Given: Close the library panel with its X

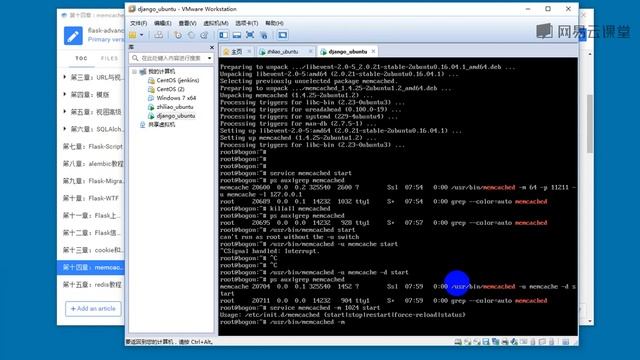Looking at the screenshot, I should pos(211,47).
